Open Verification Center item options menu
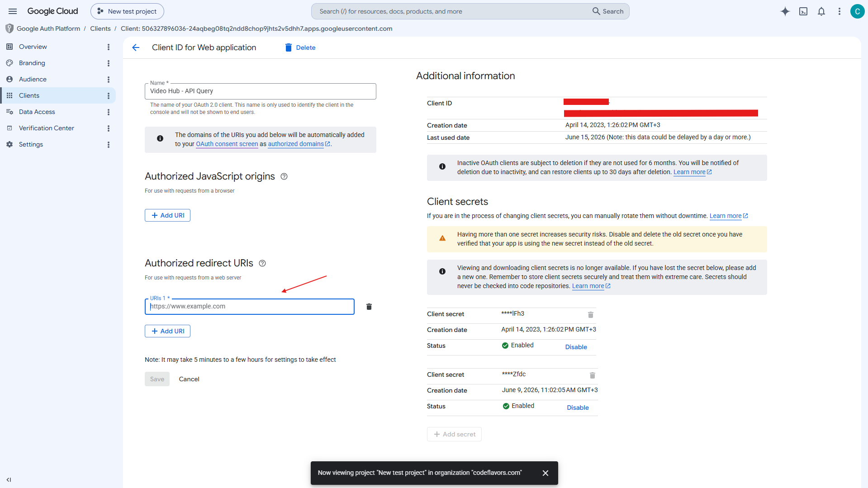This screenshot has height=488, width=868. tap(109, 128)
